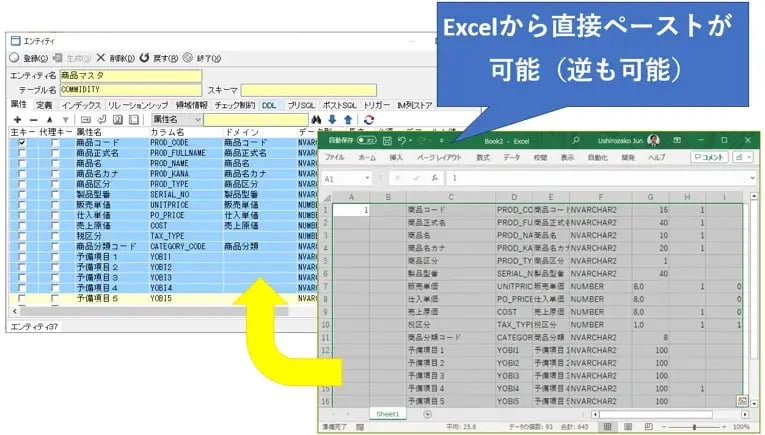Click the エンティティ名 field containing 商品マスタ
Screen dimensions: 765x435
130,75
